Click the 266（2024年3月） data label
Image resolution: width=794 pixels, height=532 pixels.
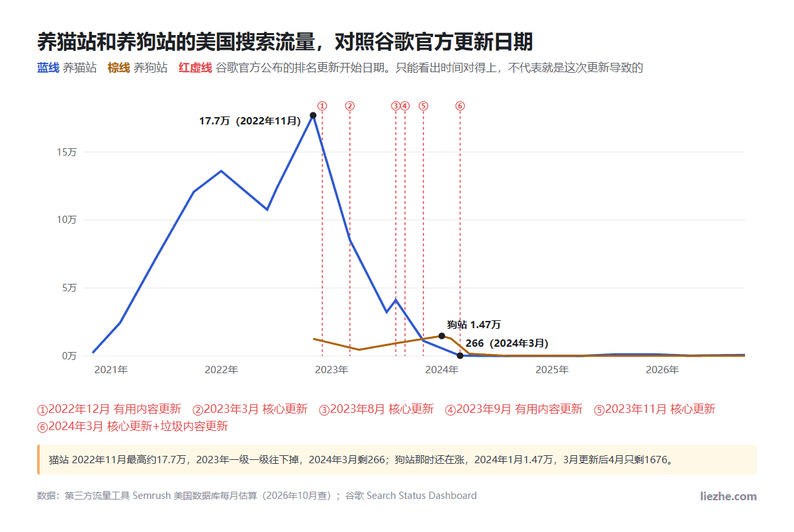tap(507, 343)
